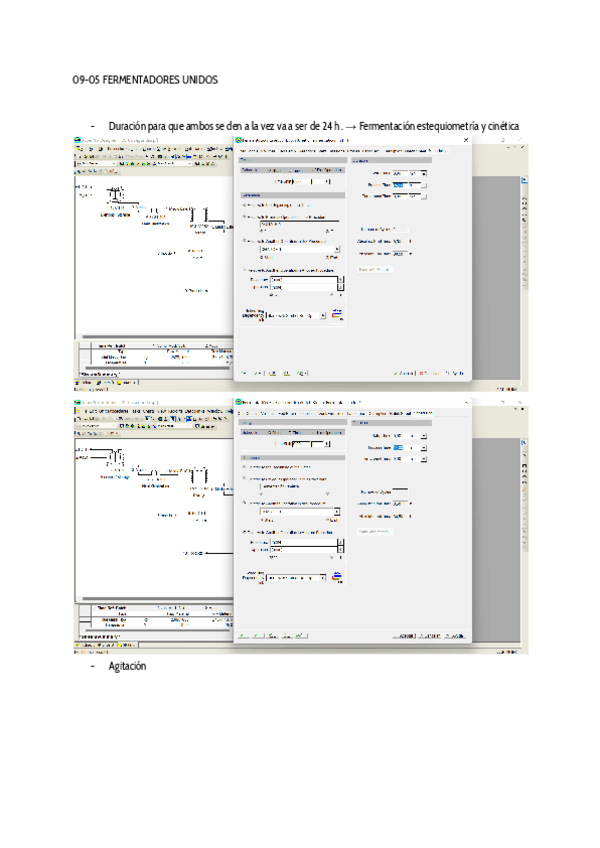Select third Start Time radio option in upper dialog

(x=244, y=241)
